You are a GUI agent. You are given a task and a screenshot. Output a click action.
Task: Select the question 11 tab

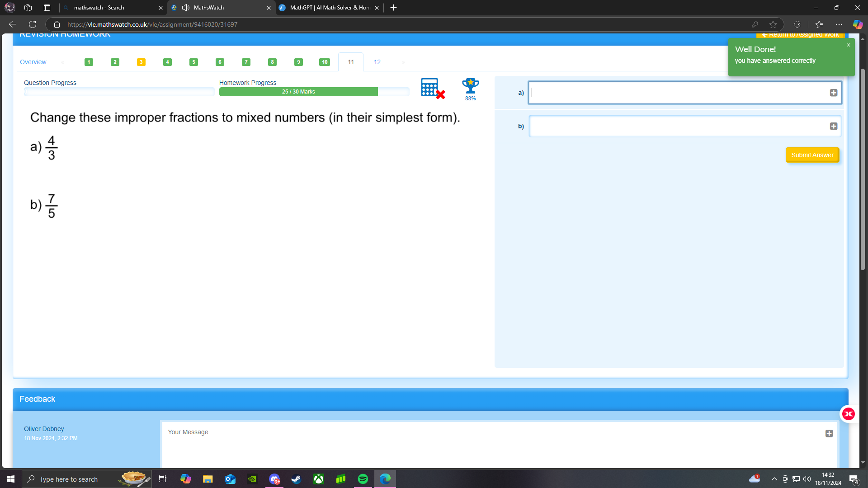351,62
